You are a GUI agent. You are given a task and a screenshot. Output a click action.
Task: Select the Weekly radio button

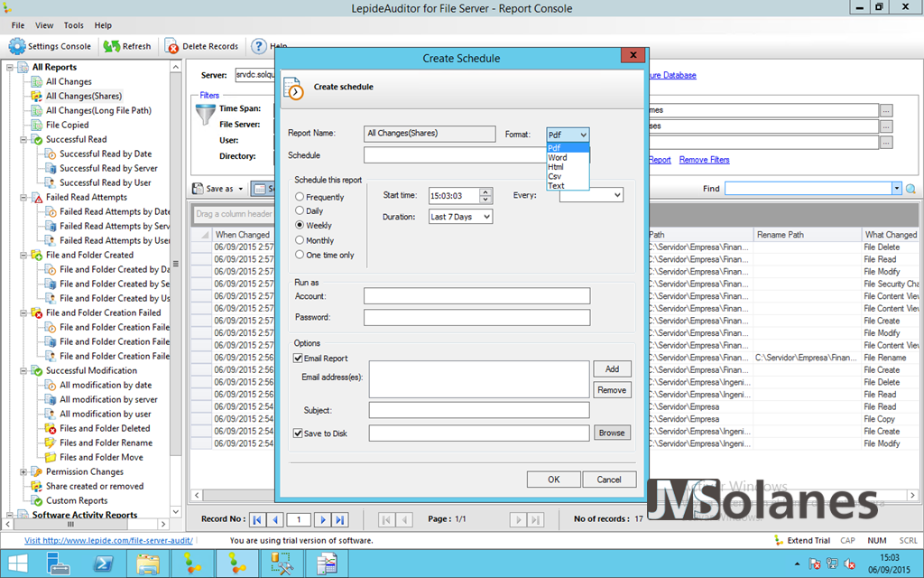point(300,225)
